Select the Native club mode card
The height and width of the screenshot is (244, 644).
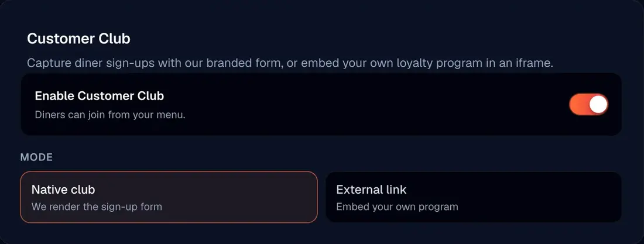(x=169, y=197)
